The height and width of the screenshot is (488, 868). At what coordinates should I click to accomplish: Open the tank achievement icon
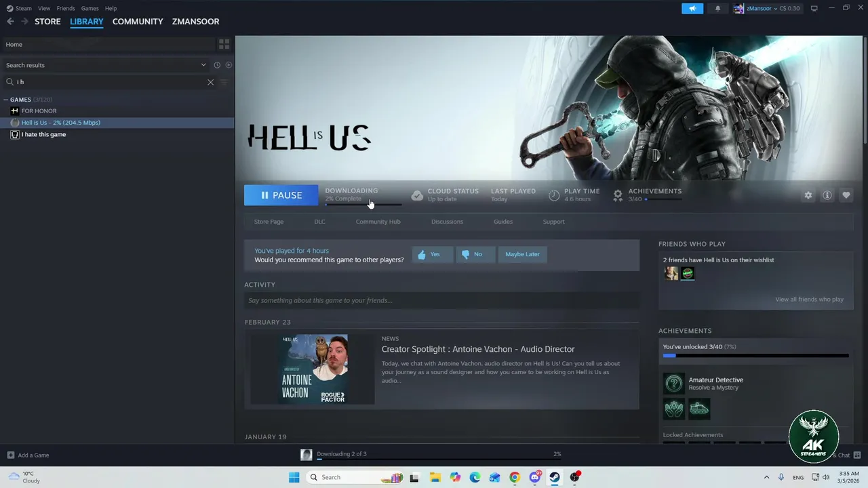[x=699, y=409]
